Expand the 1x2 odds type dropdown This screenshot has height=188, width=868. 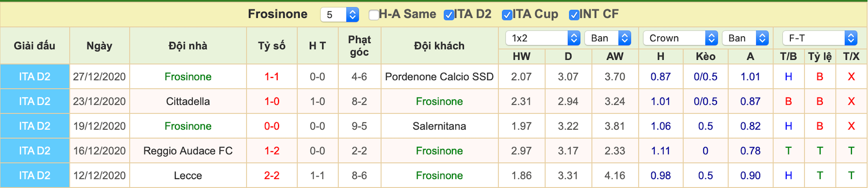[543, 38]
